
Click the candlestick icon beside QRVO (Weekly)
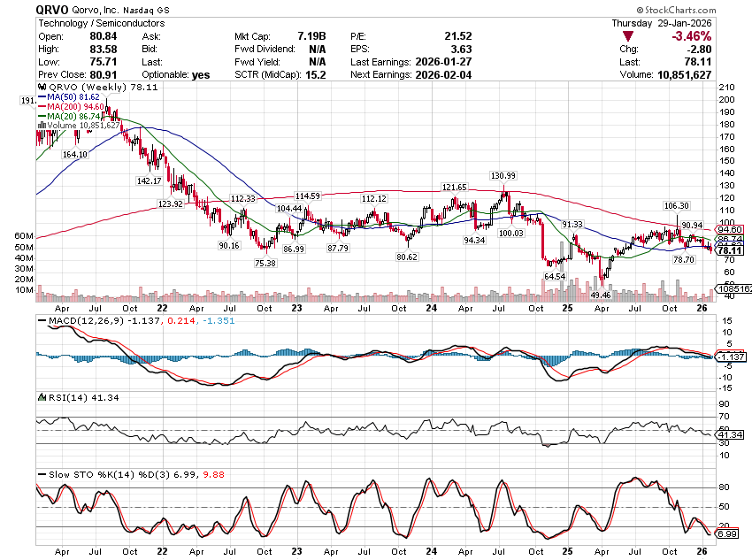click(39, 88)
